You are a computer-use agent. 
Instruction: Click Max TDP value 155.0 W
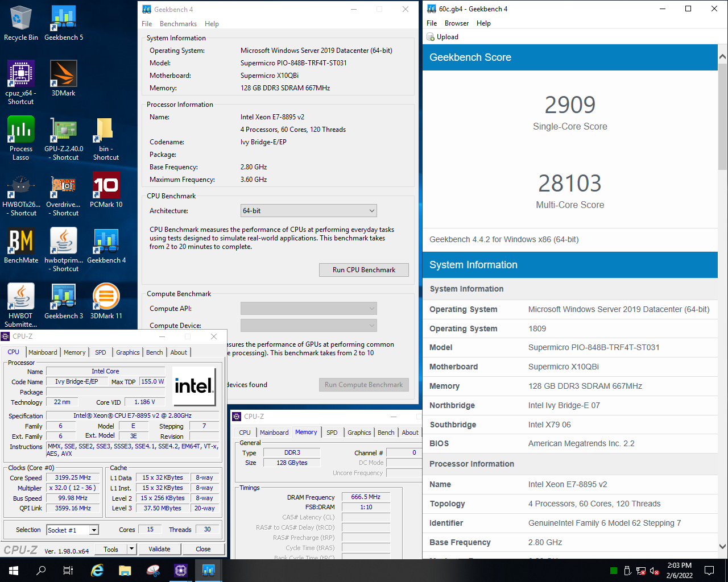tap(153, 382)
